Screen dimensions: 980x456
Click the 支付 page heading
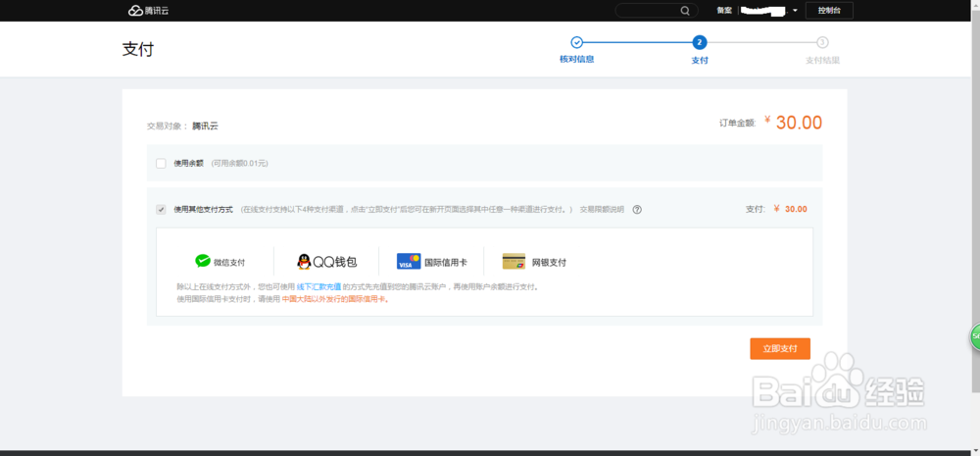137,49
